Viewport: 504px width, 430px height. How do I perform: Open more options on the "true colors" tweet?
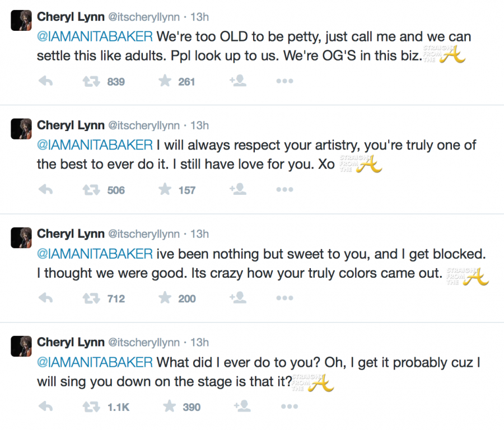point(284,298)
